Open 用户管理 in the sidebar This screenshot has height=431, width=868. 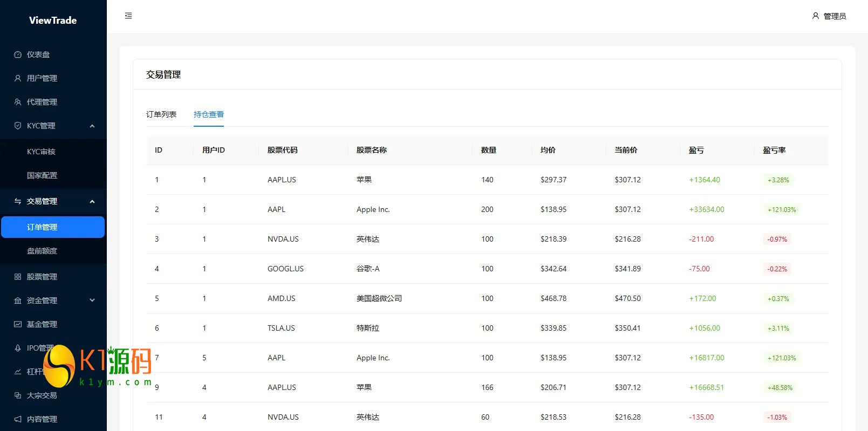click(x=53, y=78)
